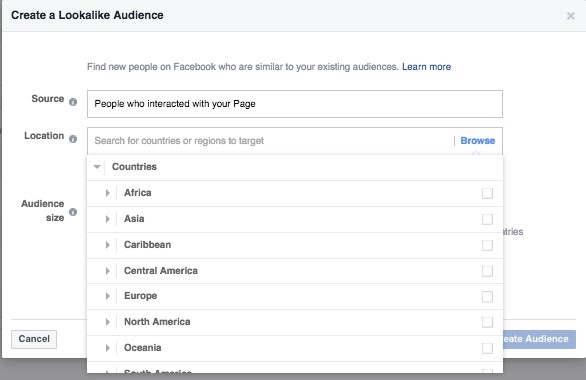
Task: Open the Learn more link
Action: (426, 67)
